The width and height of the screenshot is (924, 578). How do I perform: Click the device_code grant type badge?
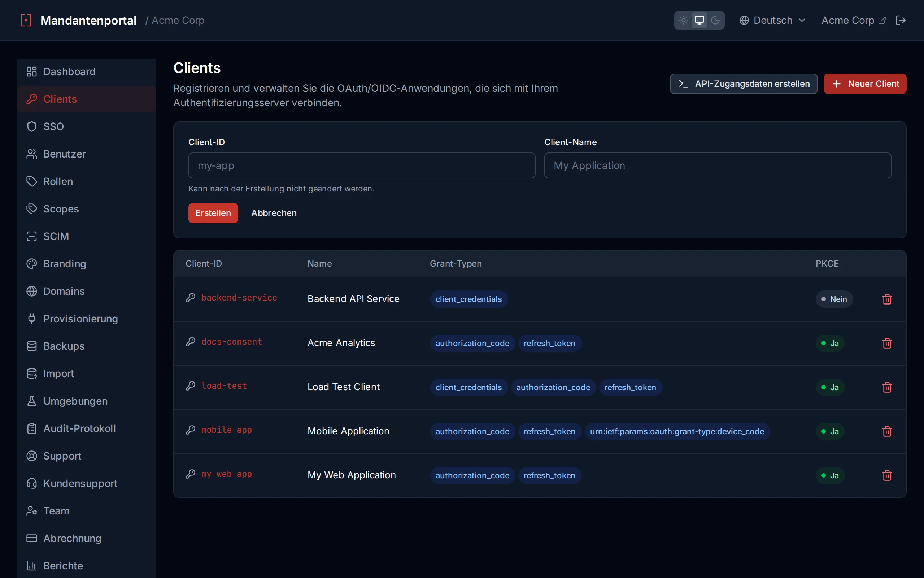(677, 431)
